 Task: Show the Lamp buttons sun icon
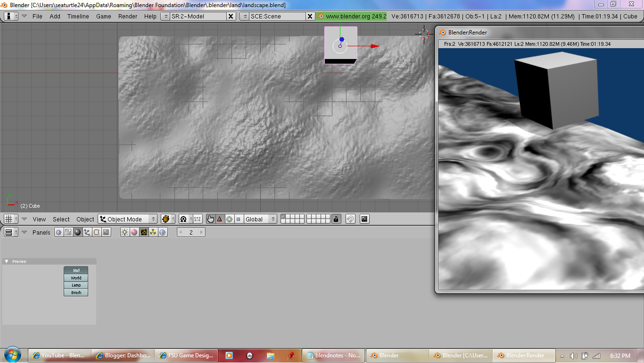pyautogui.click(x=125, y=232)
